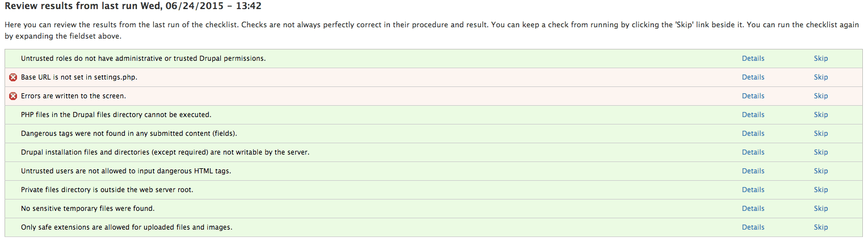The width and height of the screenshot is (868, 245).
Task: Show Details for PHP files execution check
Action: 753,115
